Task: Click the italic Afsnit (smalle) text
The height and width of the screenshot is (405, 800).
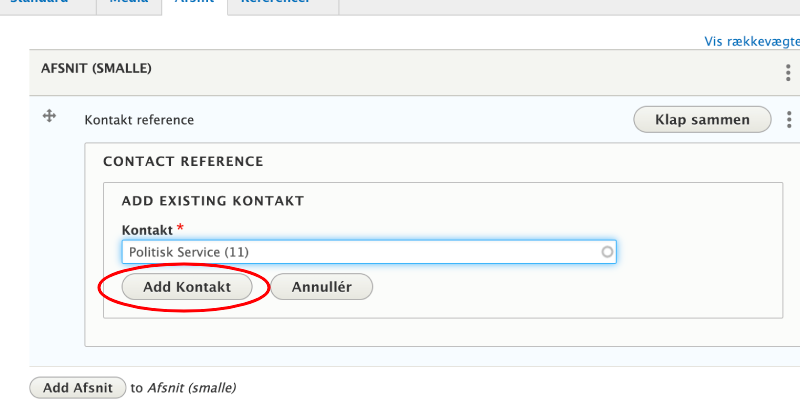Action: coord(191,387)
